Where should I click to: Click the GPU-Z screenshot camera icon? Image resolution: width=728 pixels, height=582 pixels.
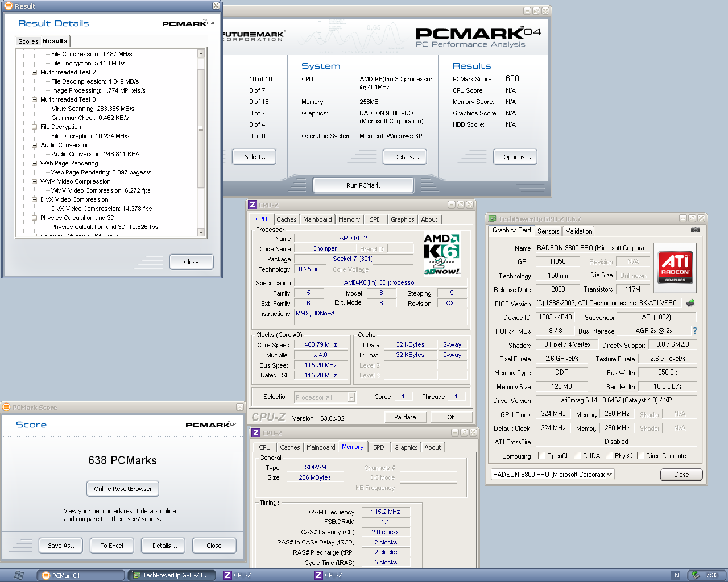pyautogui.click(x=695, y=230)
